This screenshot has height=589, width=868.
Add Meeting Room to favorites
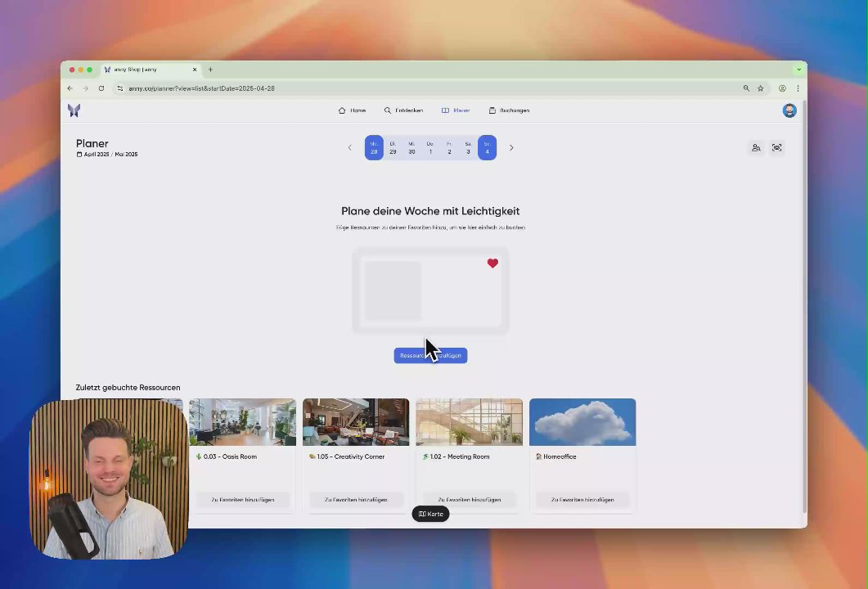pos(470,499)
